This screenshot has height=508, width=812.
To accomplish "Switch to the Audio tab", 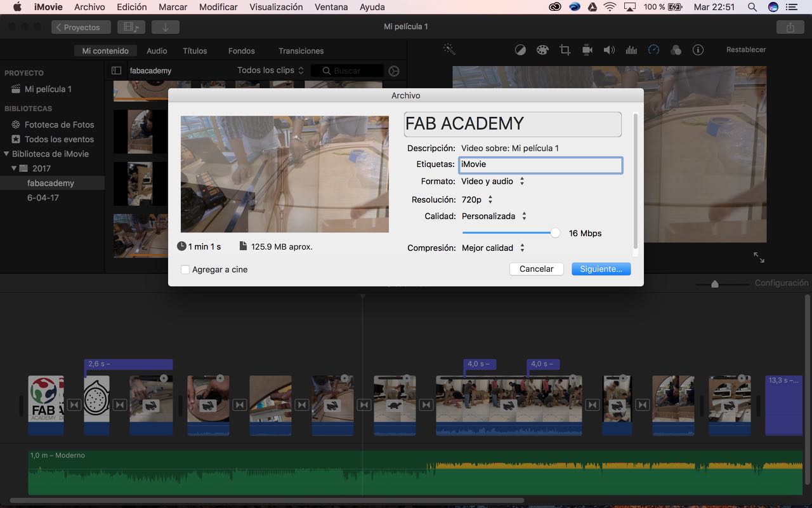I will pyautogui.click(x=157, y=51).
